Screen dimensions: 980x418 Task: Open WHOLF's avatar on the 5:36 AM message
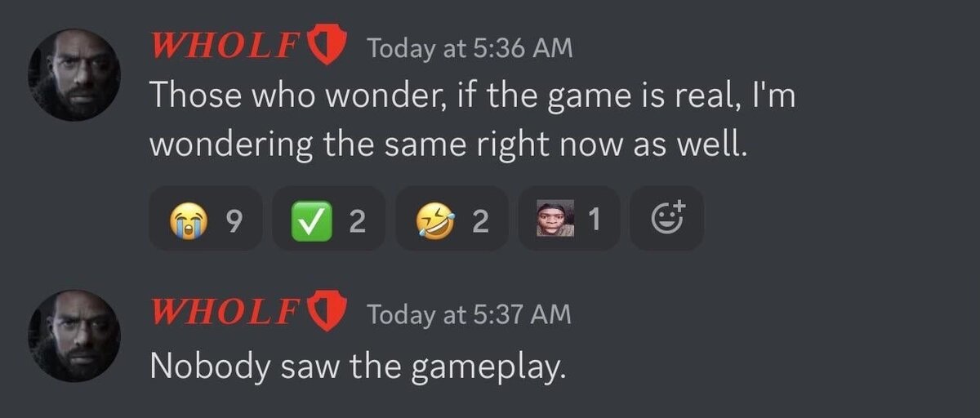click(74, 75)
